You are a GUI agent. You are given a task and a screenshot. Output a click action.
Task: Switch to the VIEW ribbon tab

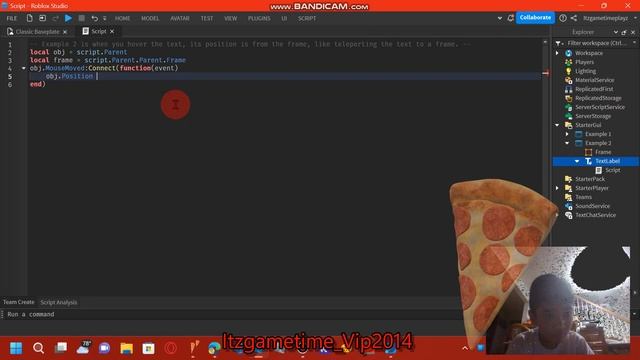pyautogui.click(x=231, y=18)
